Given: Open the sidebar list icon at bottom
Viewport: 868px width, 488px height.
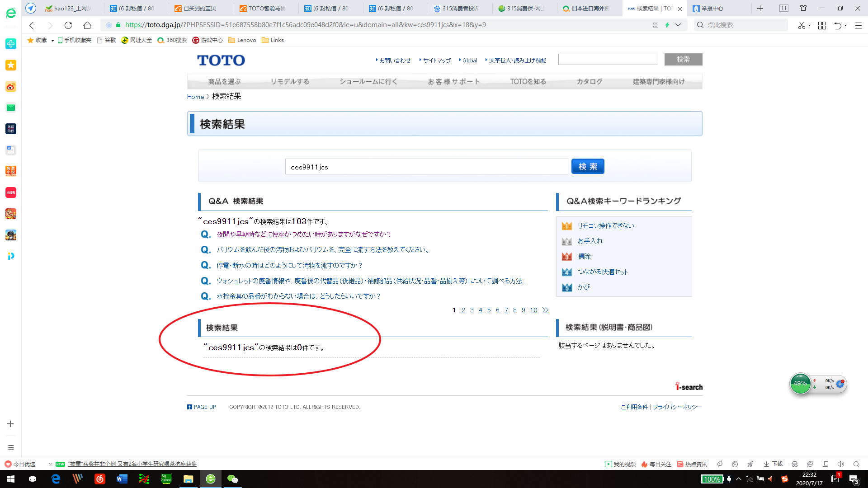Looking at the screenshot, I should point(10,447).
